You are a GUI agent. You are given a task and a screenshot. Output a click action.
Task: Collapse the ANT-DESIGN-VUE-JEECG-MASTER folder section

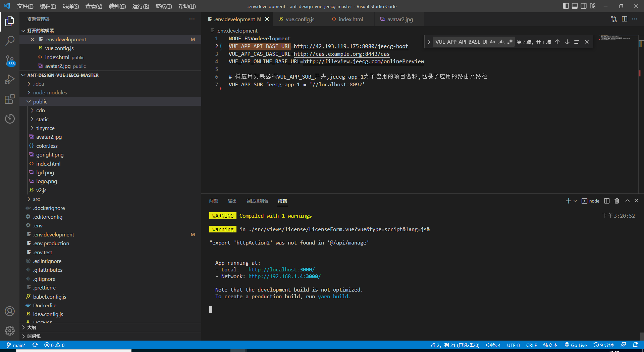click(111, 75)
